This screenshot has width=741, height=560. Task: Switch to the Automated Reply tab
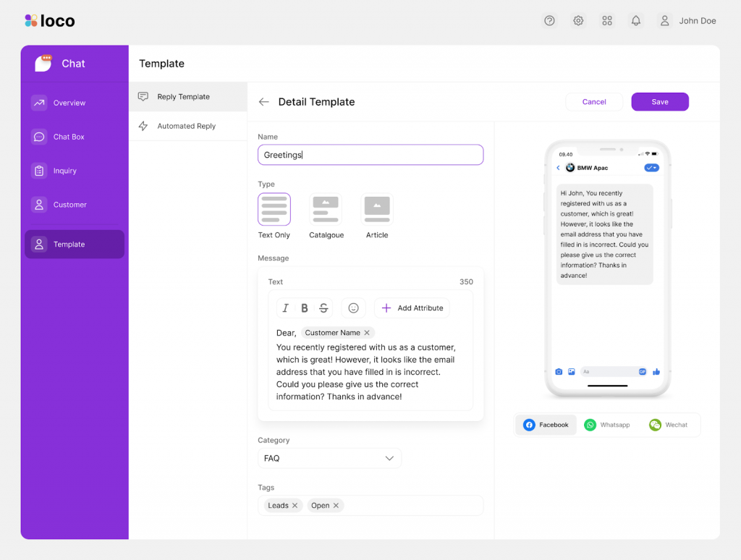pos(187,126)
